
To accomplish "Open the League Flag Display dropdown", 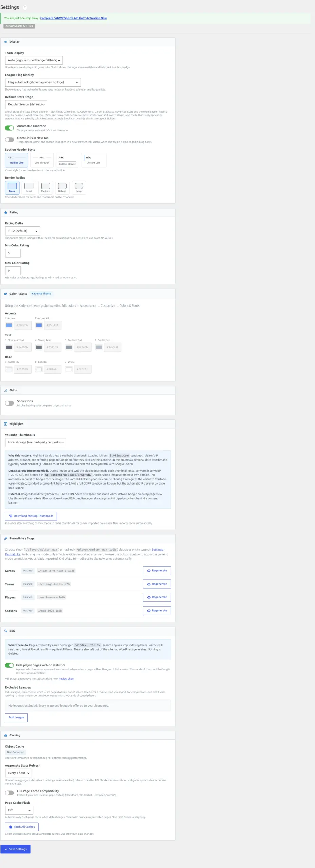I will click(x=43, y=82).
